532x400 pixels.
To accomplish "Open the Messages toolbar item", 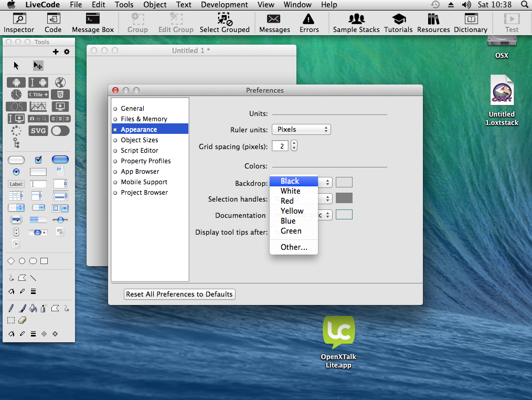I will (x=274, y=23).
